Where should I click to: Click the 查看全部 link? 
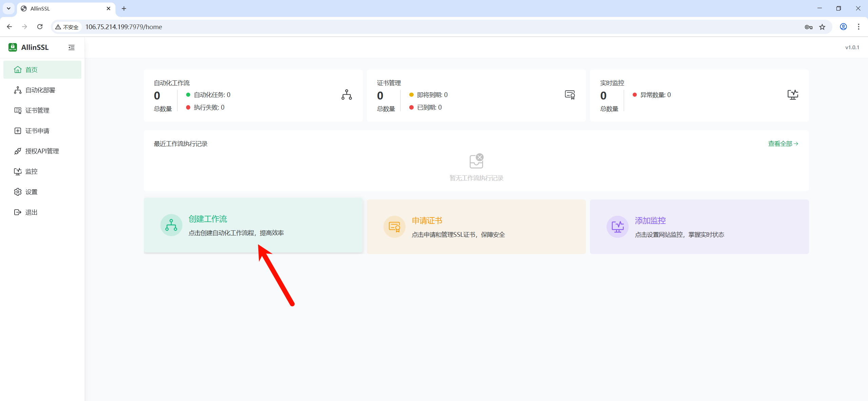click(x=783, y=144)
